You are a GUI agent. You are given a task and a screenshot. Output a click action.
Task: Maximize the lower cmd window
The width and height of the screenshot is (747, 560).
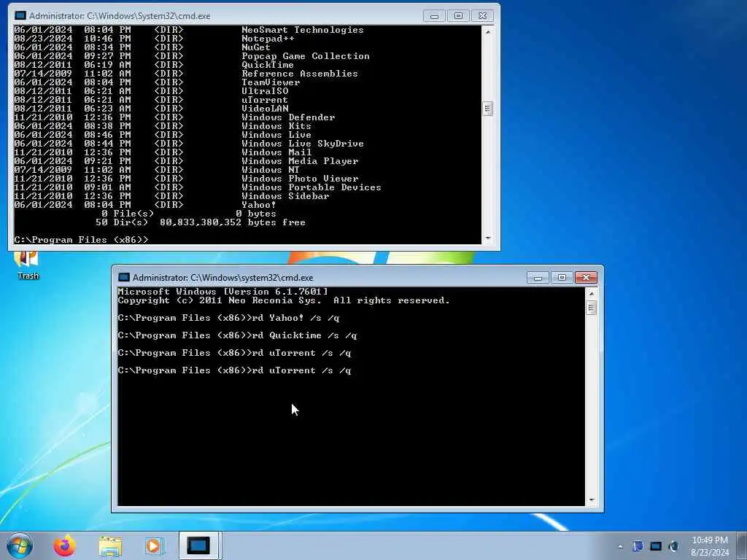click(562, 277)
